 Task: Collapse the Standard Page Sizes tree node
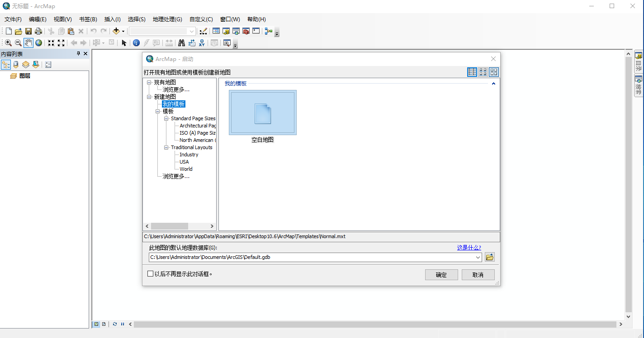(x=166, y=118)
